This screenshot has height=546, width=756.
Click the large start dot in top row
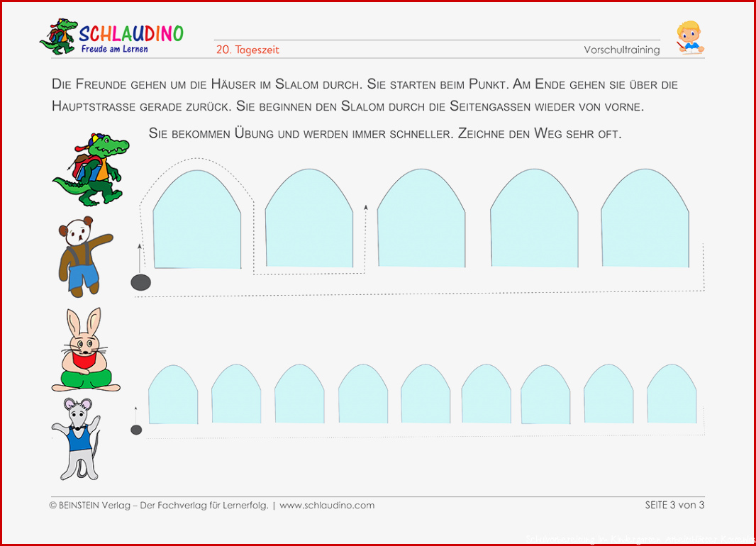[x=141, y=282]
